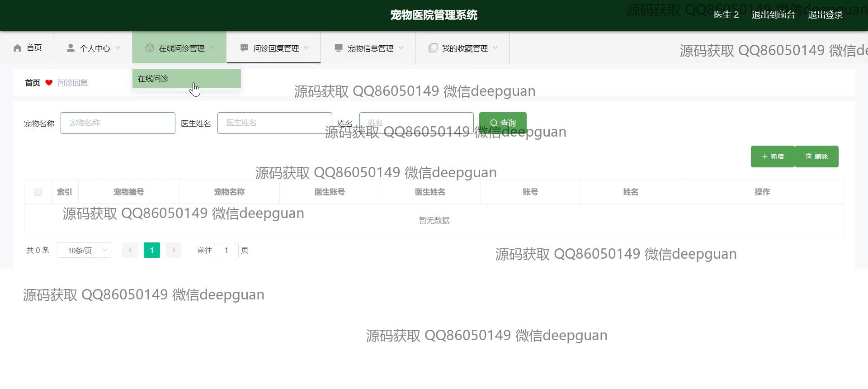Click the 新增 add button

coord(773,157)
